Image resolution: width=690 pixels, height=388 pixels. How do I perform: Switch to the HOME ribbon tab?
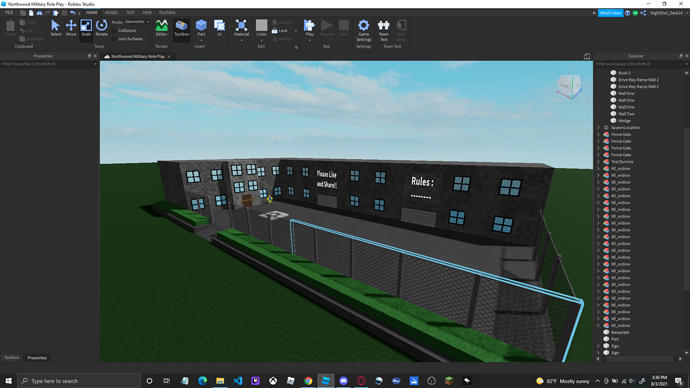pos(92,13)
